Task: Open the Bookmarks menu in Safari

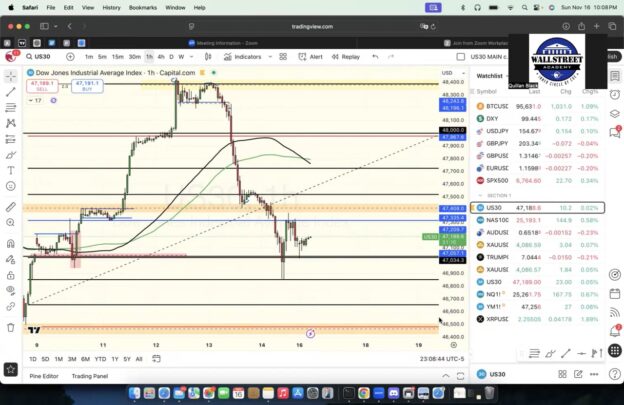Action: [x=143, y=7]
